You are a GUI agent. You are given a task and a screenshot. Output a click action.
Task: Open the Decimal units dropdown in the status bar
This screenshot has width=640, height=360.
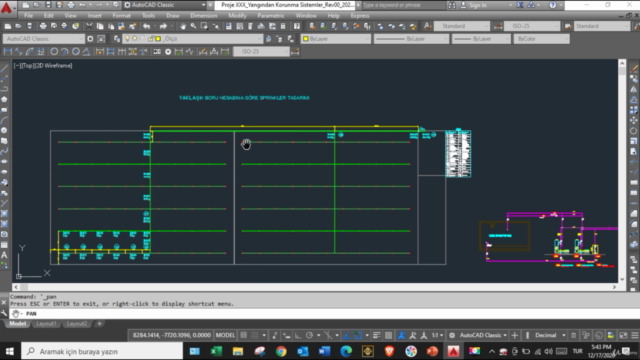pyautogui.click(x=564, y=335)
